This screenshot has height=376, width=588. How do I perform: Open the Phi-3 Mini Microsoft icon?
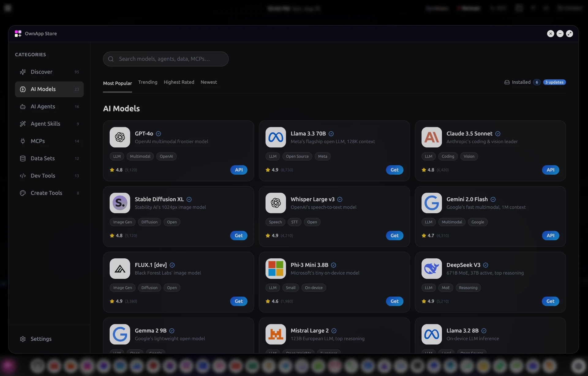[x=276, y=268]
